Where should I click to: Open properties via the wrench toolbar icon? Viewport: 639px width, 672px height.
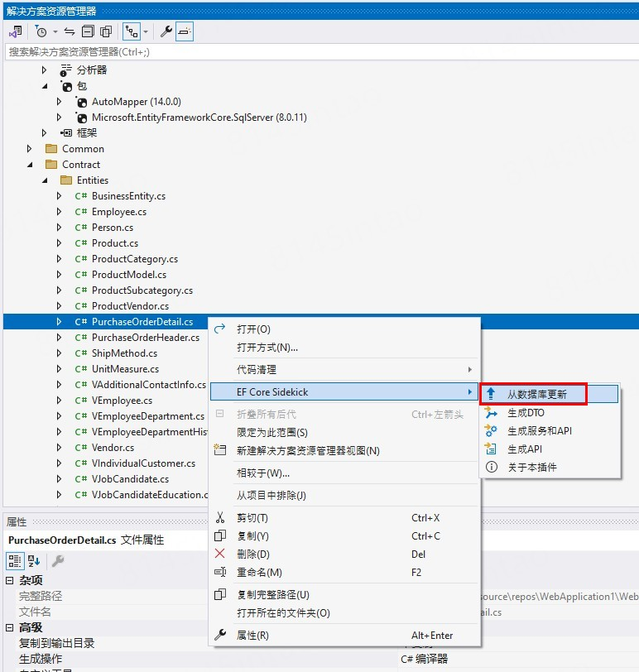166,31
